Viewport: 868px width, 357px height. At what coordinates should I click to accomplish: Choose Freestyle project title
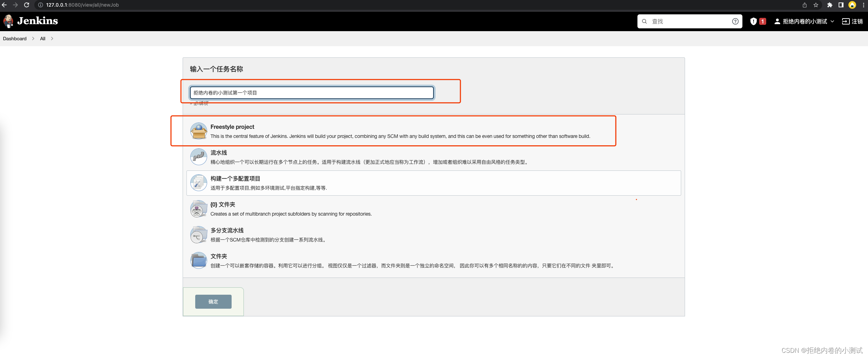(232, 127)
